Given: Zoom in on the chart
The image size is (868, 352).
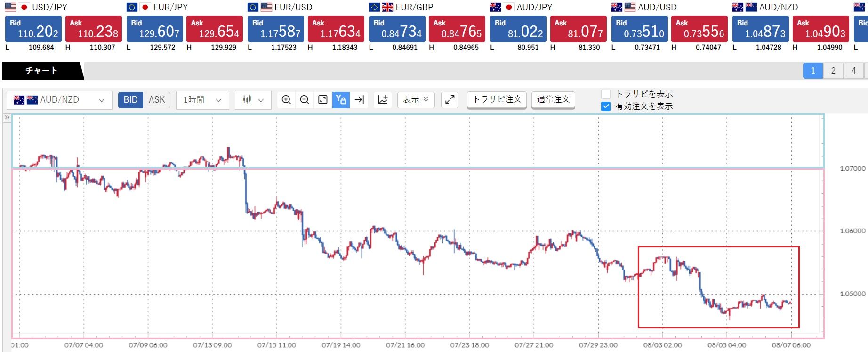Looking at the screenshot, I should pos(286,100).
